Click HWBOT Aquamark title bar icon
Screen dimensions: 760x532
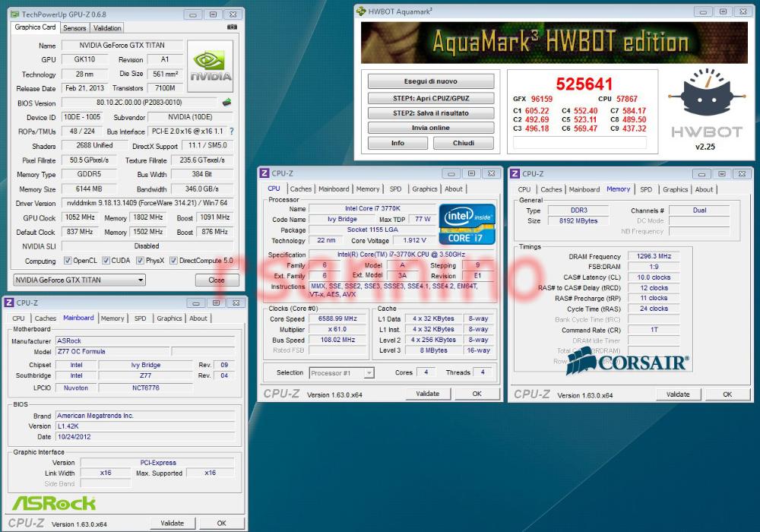pos(361,11)
